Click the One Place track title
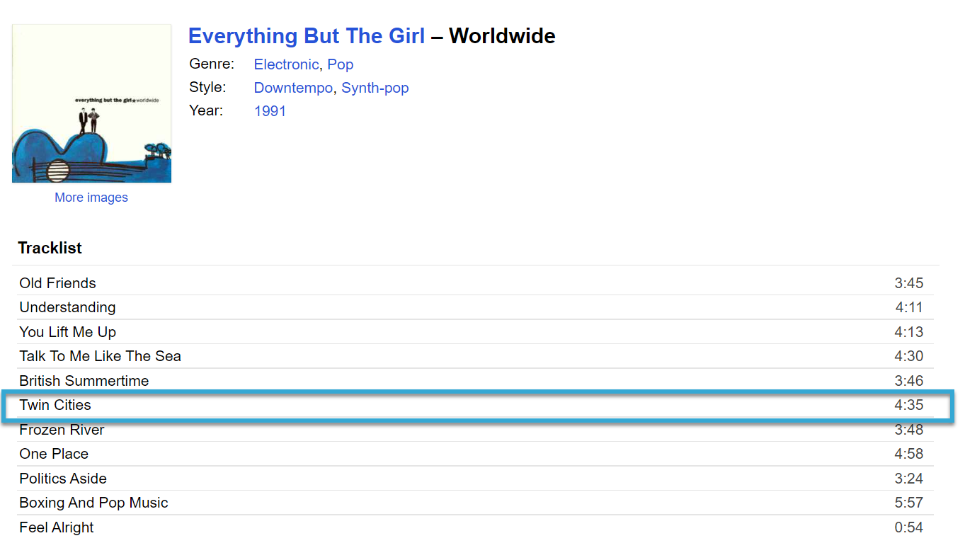The height and width of the screenshot is (560, 965). 54,454
